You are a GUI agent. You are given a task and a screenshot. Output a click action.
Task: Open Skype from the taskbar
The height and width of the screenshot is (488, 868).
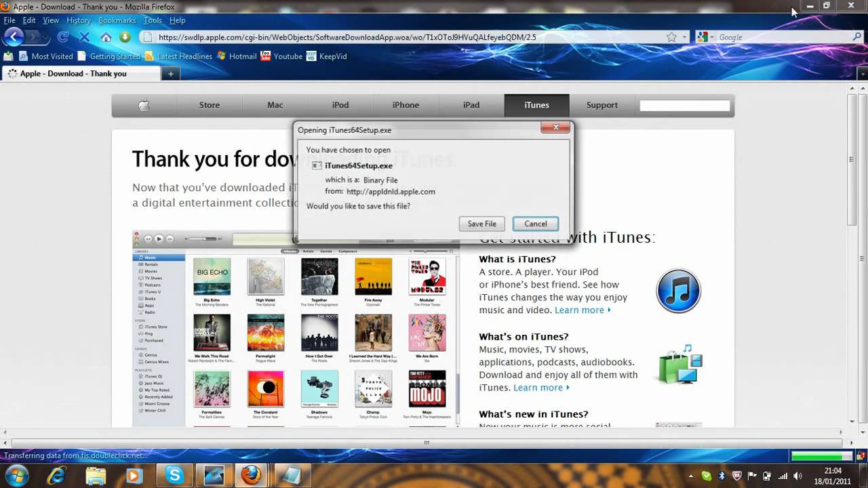click(174, 475)
